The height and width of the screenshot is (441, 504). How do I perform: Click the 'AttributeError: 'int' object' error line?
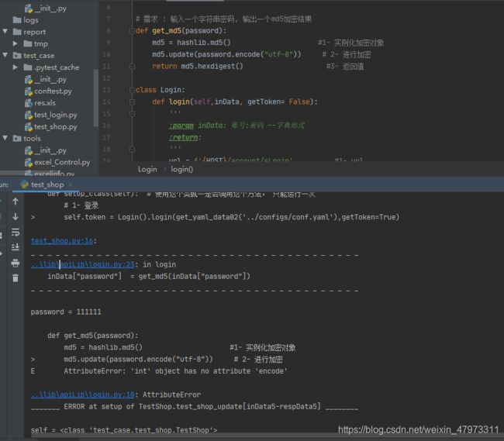175,371
